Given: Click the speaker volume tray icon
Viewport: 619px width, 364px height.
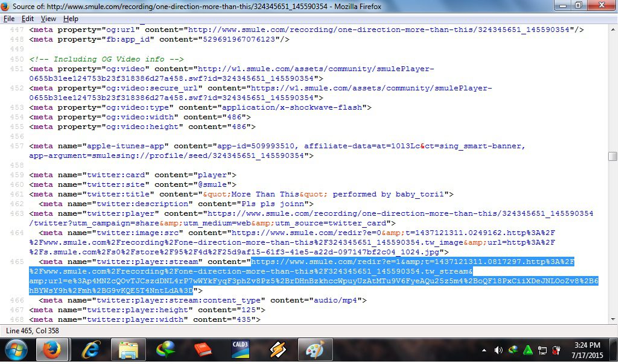Looking at the screenshot, I should tap(498, 350).
